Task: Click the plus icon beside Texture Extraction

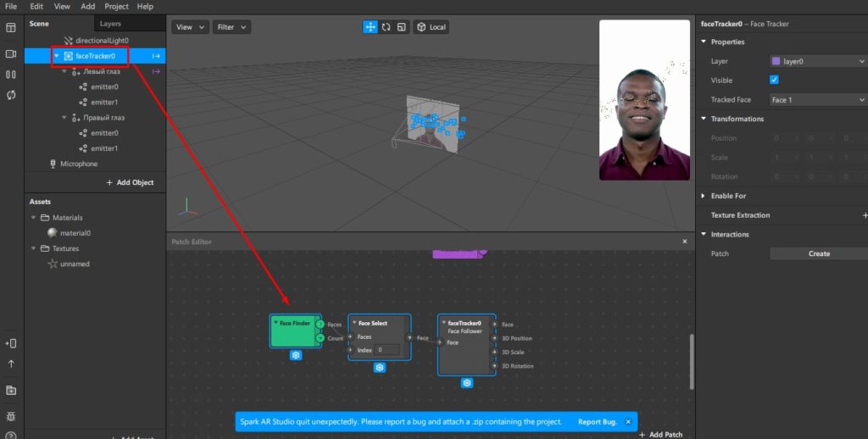Action: point(864,215)
